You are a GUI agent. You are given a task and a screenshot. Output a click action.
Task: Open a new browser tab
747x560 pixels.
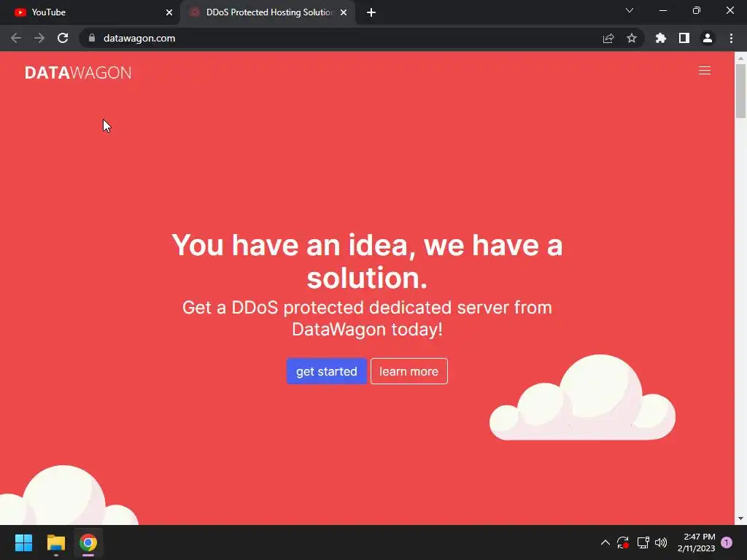(371, 12)
